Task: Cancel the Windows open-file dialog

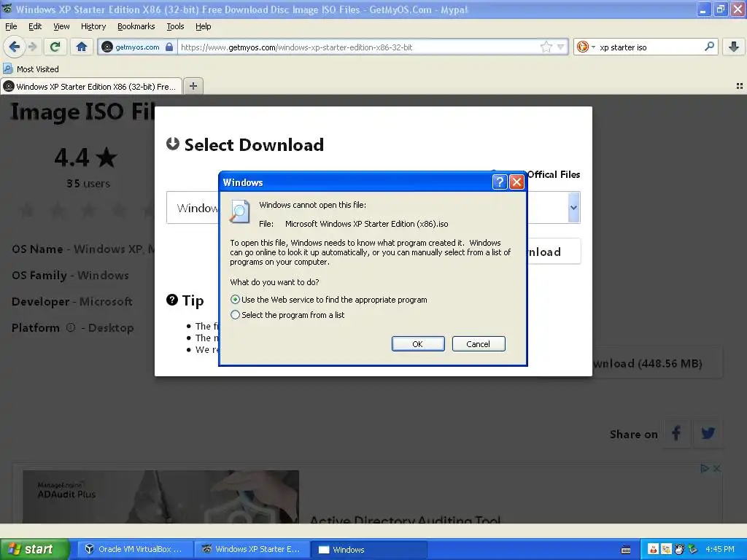Action: click(479, 344)
